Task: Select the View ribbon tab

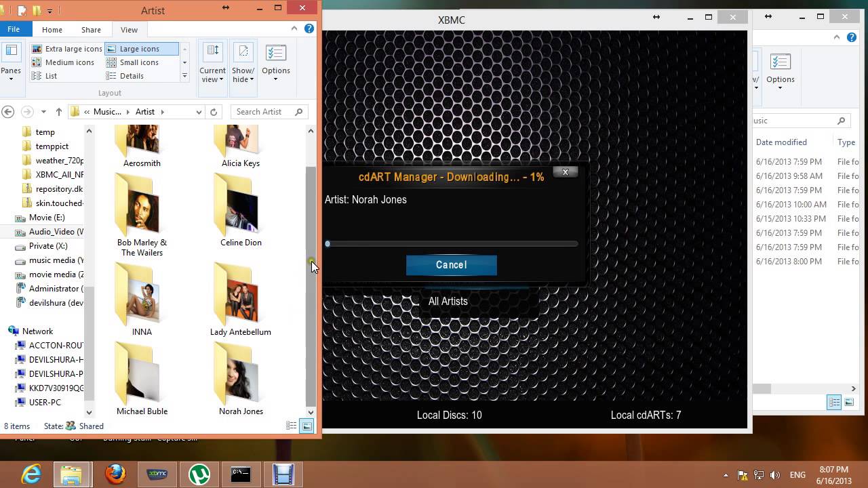Action: [129, 30]
